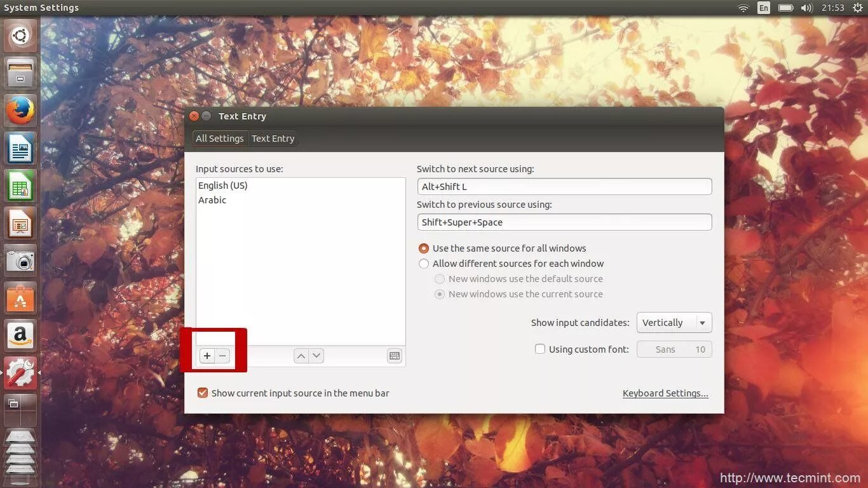This screenshot has width=868, height=488.
Task: Open Amazon launcher icon
Action: (20, 336)
